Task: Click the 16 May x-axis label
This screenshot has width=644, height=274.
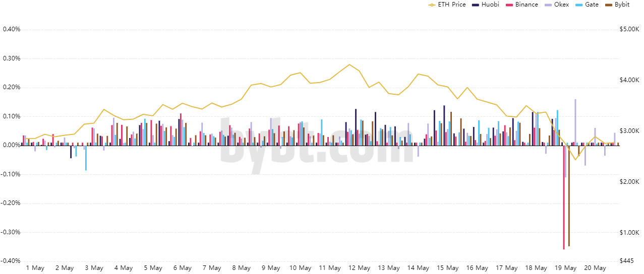Action: [x=477, y=268]
